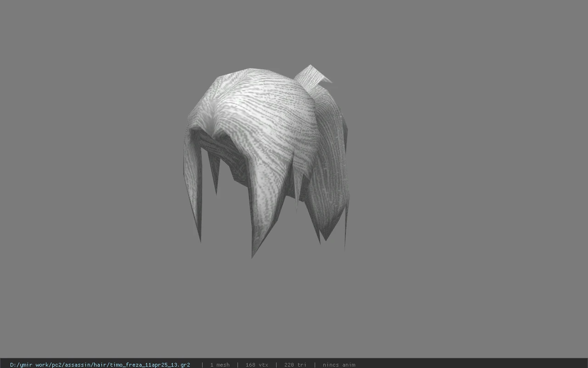588x368 pixels.
Task: Click the file path timo_freza_11apr25_13.gr2
Action: 100,365
